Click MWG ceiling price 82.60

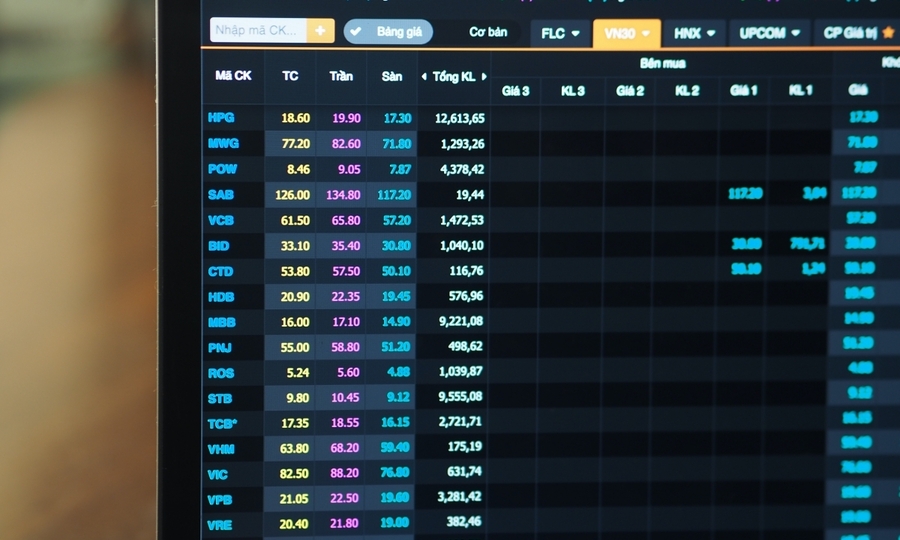346,143
